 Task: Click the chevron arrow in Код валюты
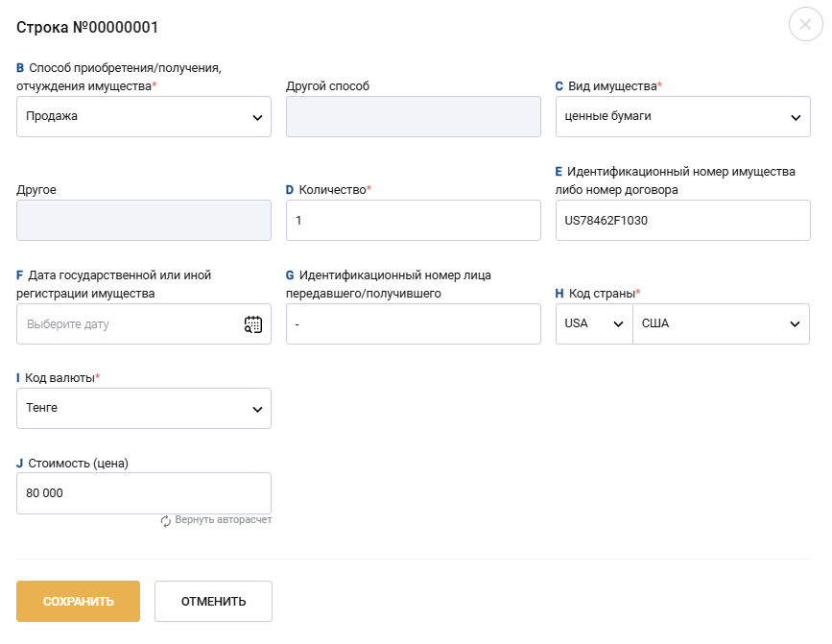coord(257,410)
